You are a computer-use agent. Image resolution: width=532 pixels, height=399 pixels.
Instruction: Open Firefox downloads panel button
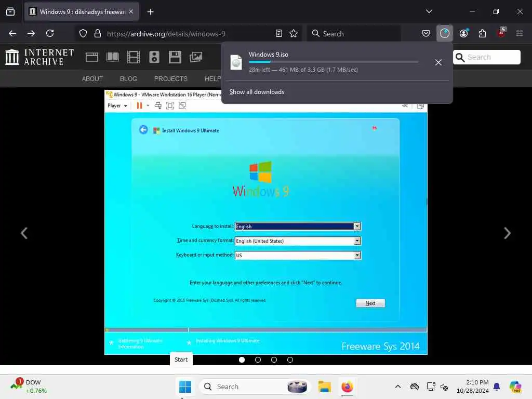pyautogui.click(x=445, y=33)
